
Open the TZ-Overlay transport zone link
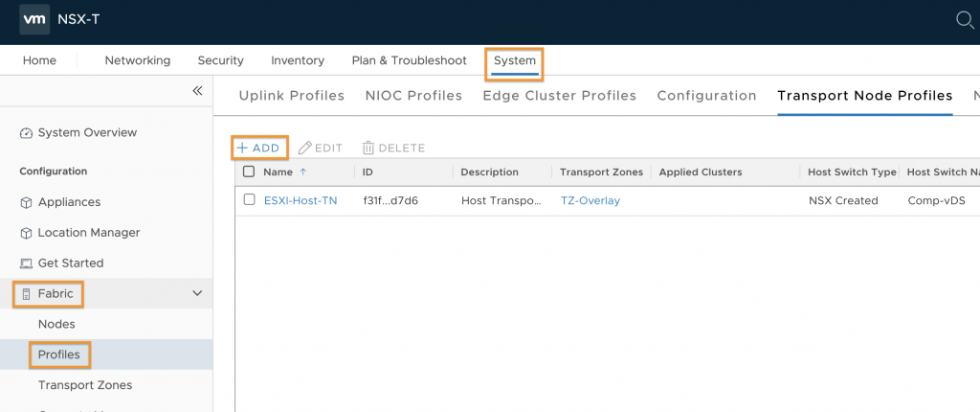(x=590, y=200)
